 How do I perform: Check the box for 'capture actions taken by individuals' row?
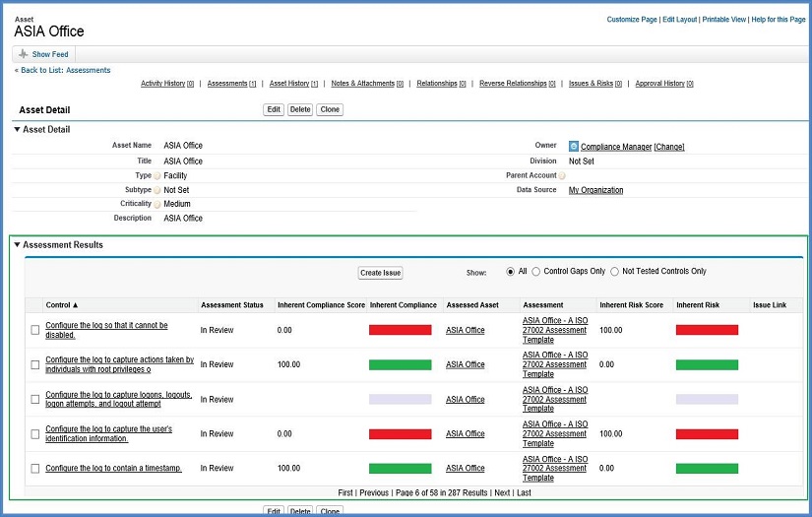(x=35, y=364)
